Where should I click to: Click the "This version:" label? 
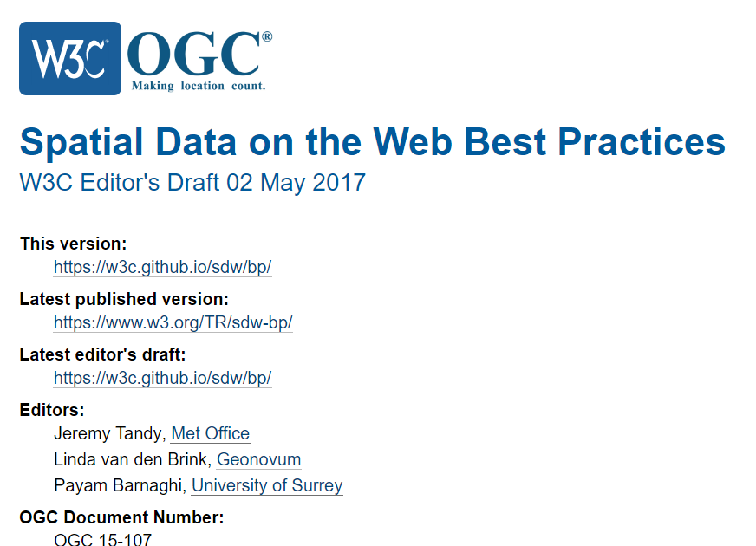[x=74, y=244]
